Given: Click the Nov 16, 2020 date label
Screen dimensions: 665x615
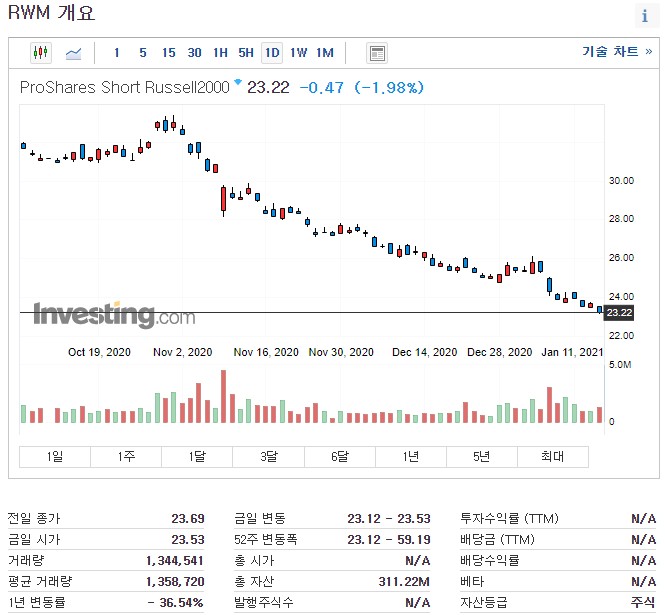Looking at the screenshot, I should click(266, 352).
